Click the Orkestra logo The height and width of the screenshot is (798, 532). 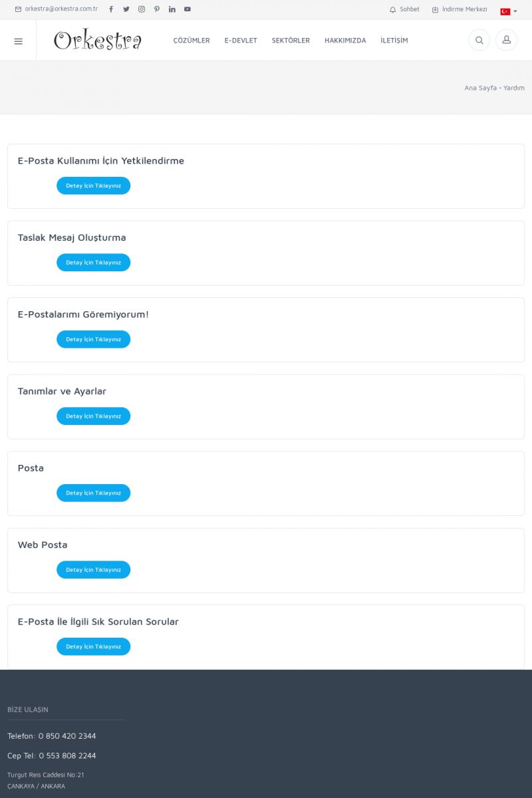98,41
